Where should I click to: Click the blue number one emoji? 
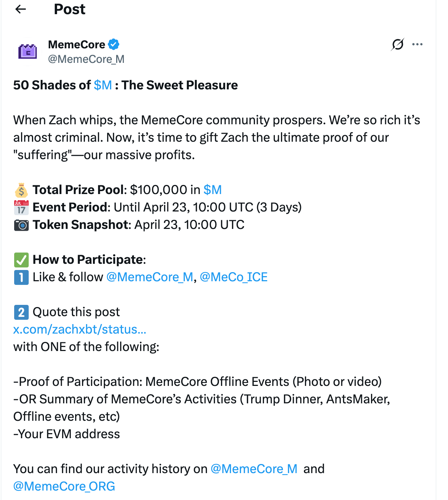pyautogui.click(x=21, y=277)
